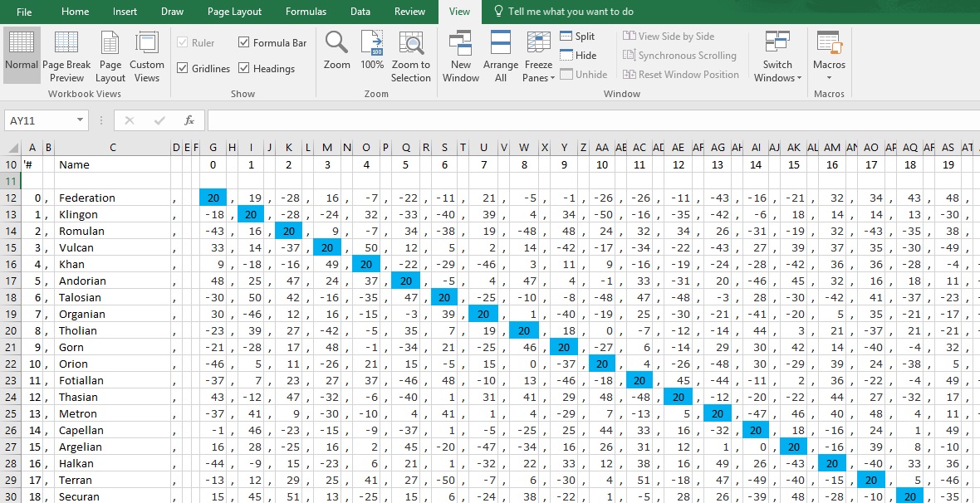This screenshot has width=980, height=503.
Task: Split the worksheet window
Action: click(x=577, y=37)
